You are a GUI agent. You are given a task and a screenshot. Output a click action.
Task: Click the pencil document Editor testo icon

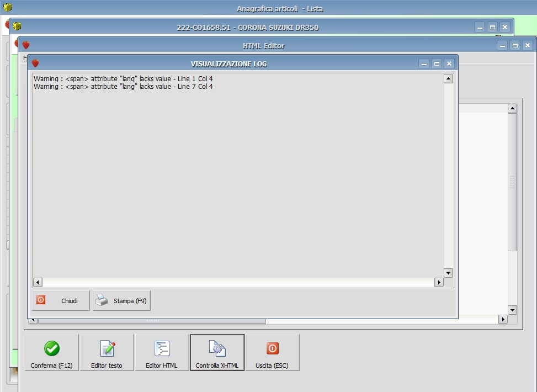tap(108, 348)
